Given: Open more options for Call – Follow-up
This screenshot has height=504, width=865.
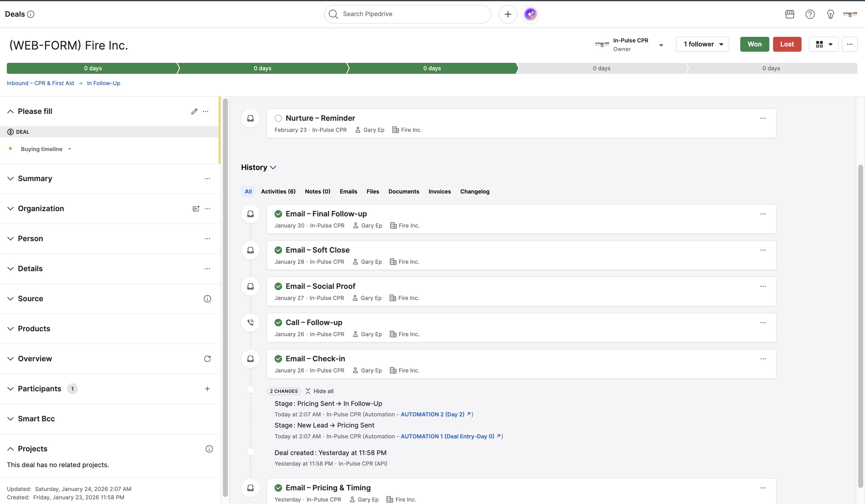Looking at the screenshot, I should tap(763, 322).
